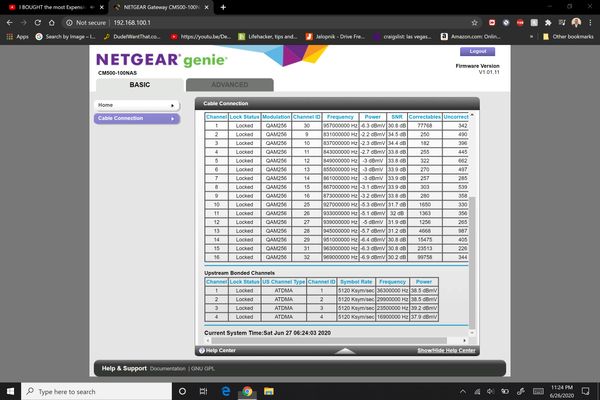This screenshot has width=600, height=400.
Task: Click the NETGEAR genie logo
Action: click(x=161, y=60)
